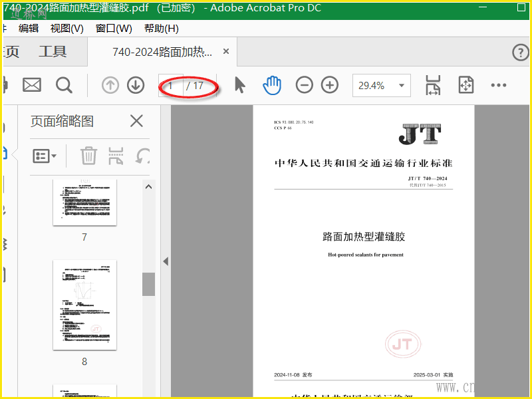Click the heading 中华人民共和国交通运输行业标准
Image resolution: width=532 pixels, height=399 pixels.
(x=363, y=163)
